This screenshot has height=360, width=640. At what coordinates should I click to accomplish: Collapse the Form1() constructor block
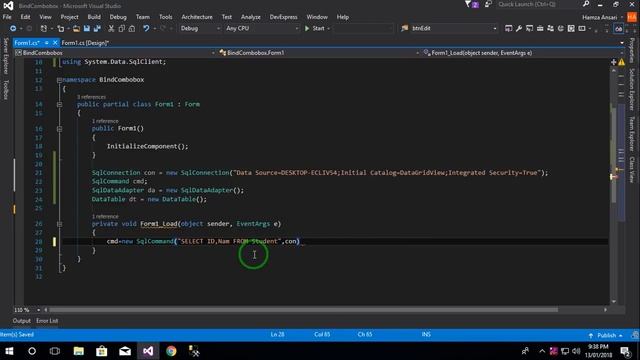tap(59, 129)
